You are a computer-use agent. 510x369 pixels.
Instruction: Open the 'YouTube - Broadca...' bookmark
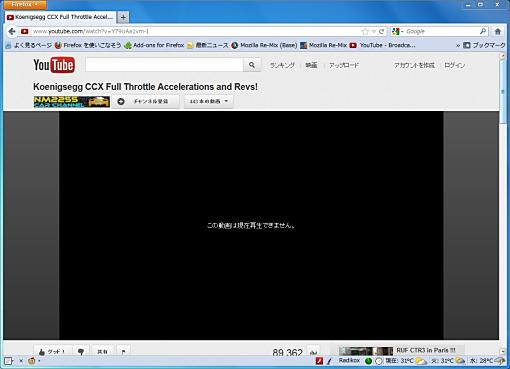point(383,45)
